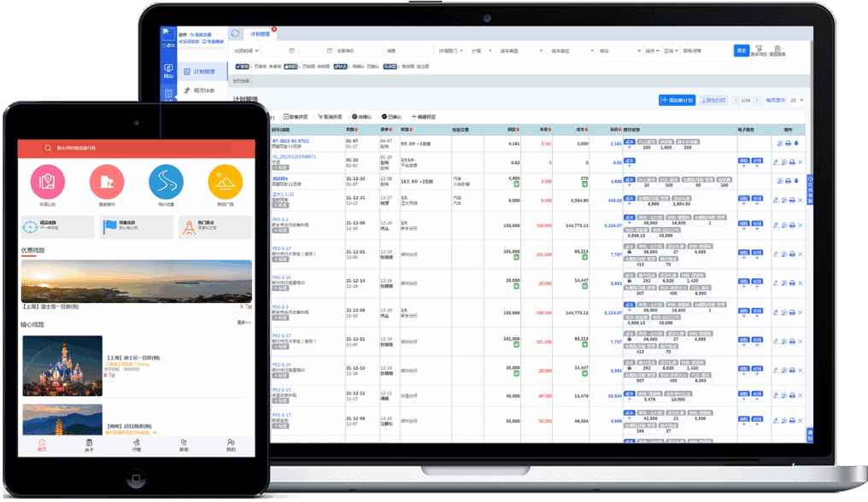This screenshot has height=502, width=868.
Task: Close the 计划管理 tab using its red X
Action: tap(274, 29)
